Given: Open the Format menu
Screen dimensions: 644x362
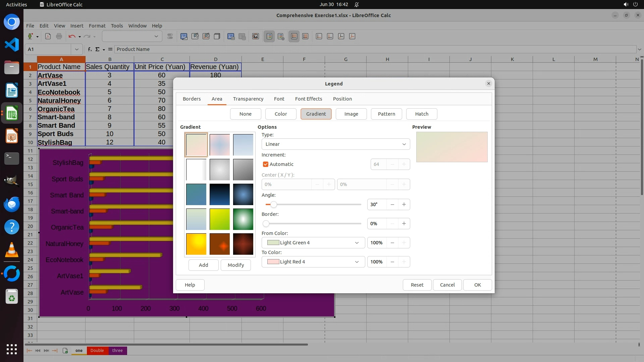Looking at the screenshot, I should [97, 26].
